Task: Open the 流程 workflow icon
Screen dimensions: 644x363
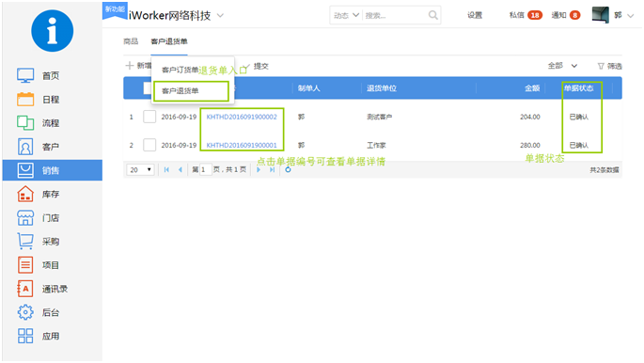Action: pos(25,123)
